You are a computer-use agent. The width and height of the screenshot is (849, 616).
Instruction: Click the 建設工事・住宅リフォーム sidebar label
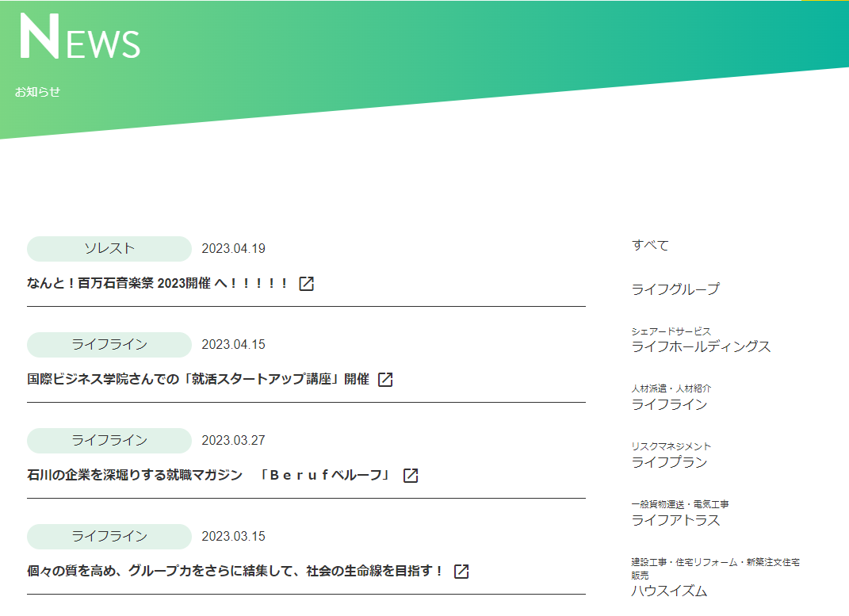pyautogui.click(x=715, y=569)
